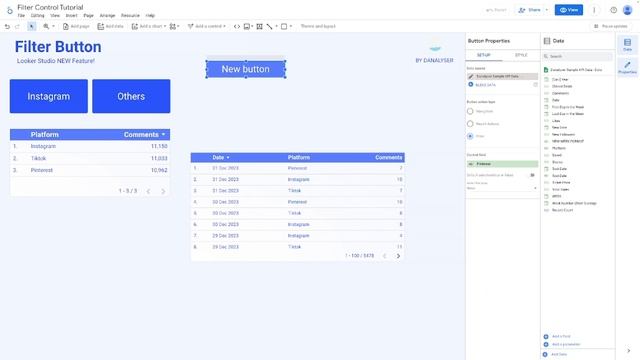Insert a text box

tap(260, 26)
